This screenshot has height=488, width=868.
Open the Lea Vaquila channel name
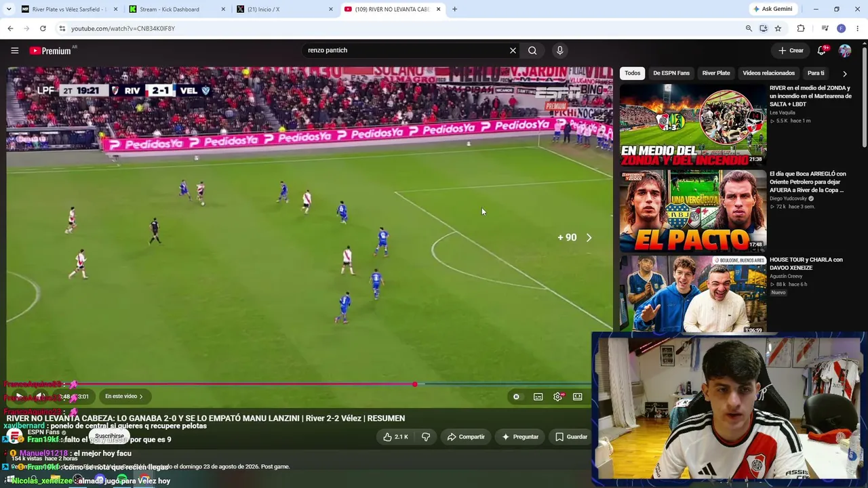(x=782, y=113)
